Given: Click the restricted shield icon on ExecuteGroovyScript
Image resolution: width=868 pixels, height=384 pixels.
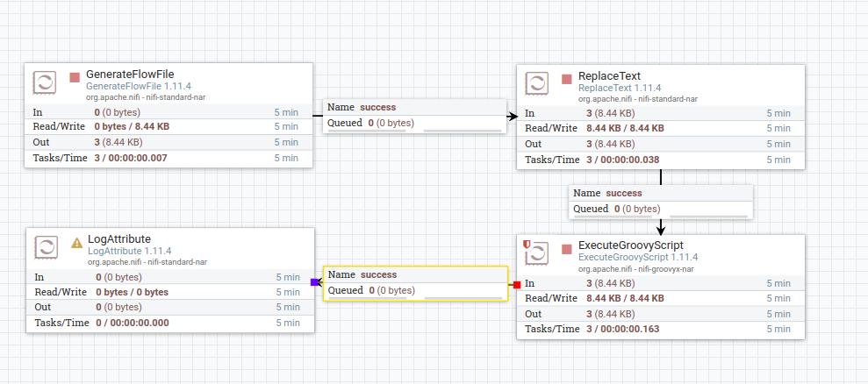Looking at the screenshot, I should click(x=527, y=244).
